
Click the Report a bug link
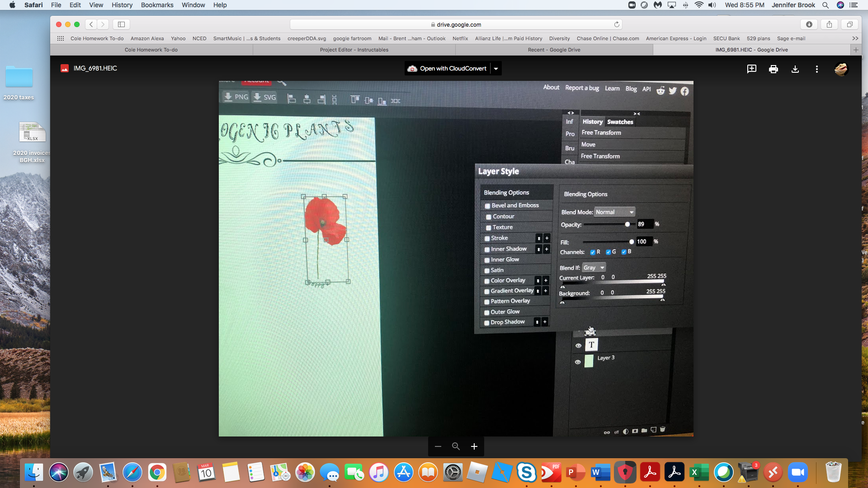tap(581, 88)
